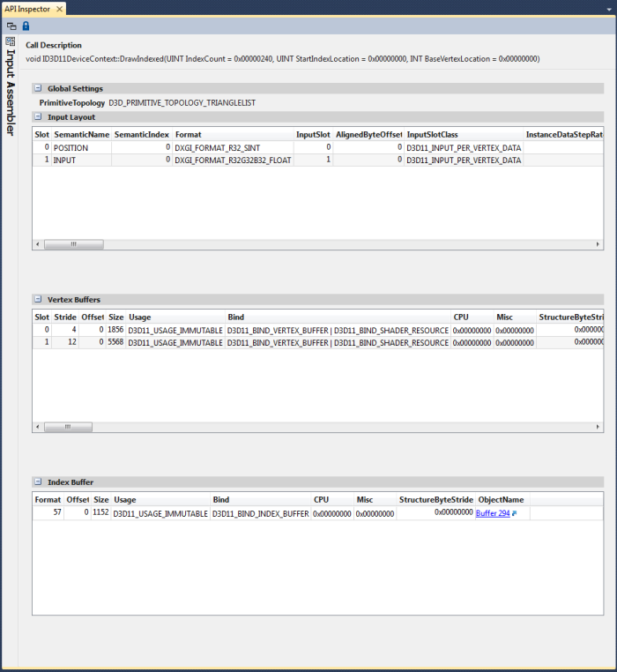
Task: Open the Buffer 294 link
Action: click(492, 513)
